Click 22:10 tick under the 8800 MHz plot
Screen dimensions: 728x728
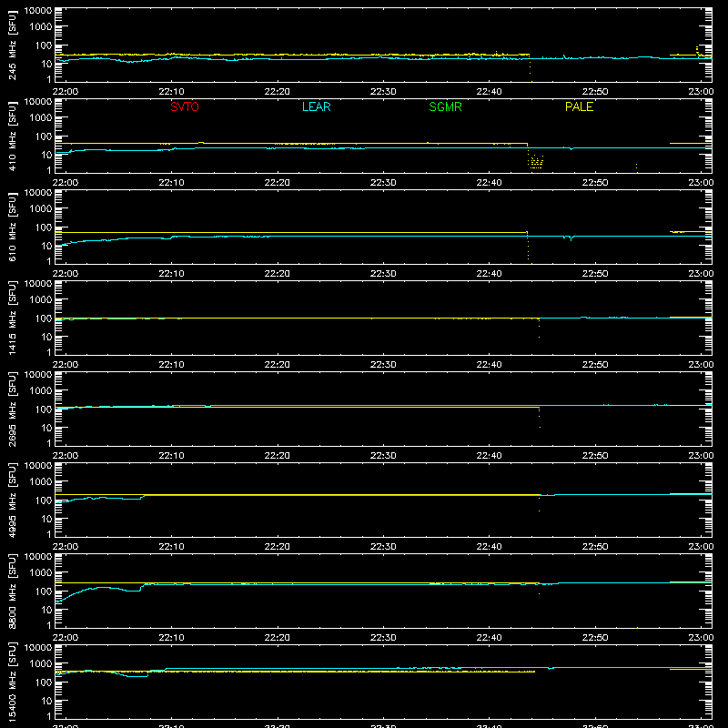(171, 638)
